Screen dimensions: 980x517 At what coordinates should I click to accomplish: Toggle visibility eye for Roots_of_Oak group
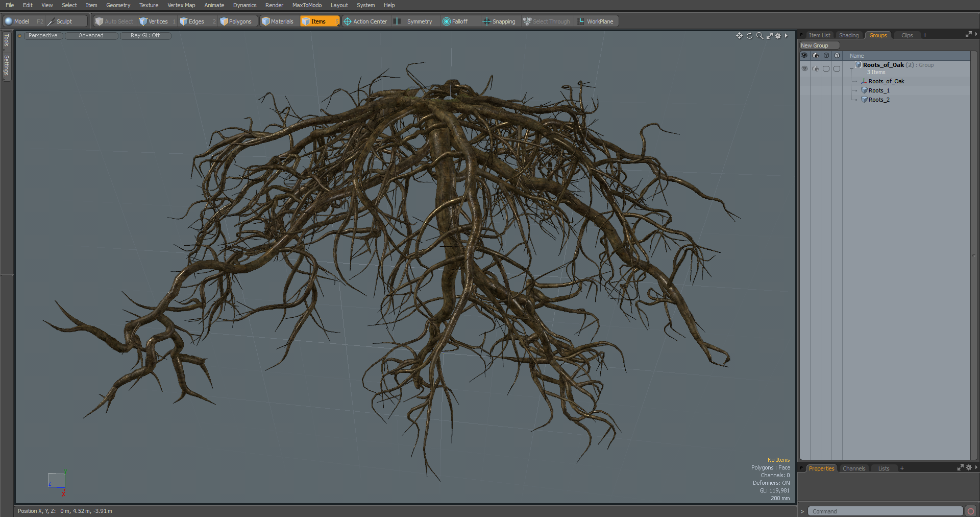coord(804,68)
